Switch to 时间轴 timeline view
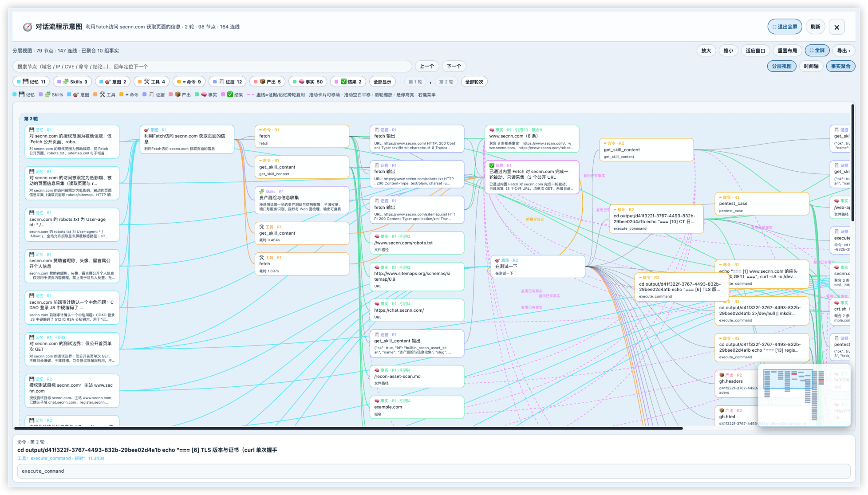Viewport: 868px width, 495px height. point(811,66)
